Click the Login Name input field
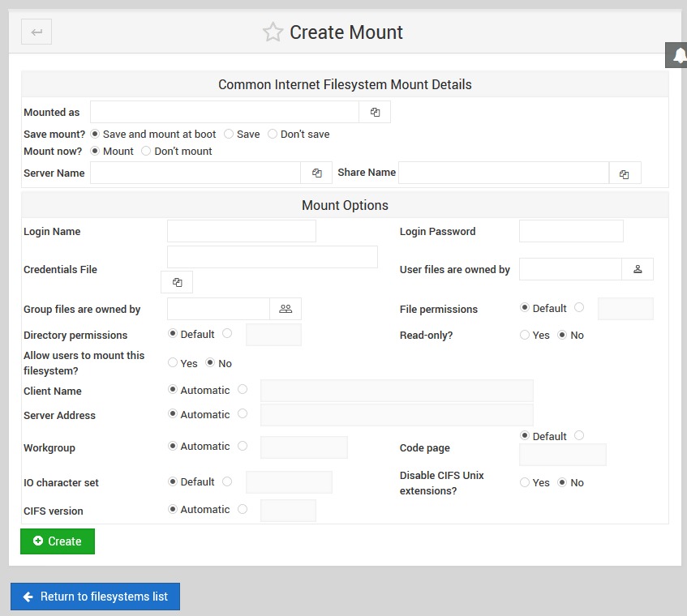Image resolution: width=687 pixels, height=616 pixels. (241, 231)
